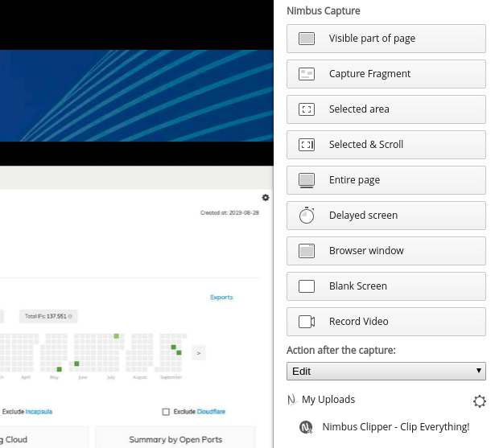
Task: Click the Nimbus Capture title
Action: coord(324,10)
